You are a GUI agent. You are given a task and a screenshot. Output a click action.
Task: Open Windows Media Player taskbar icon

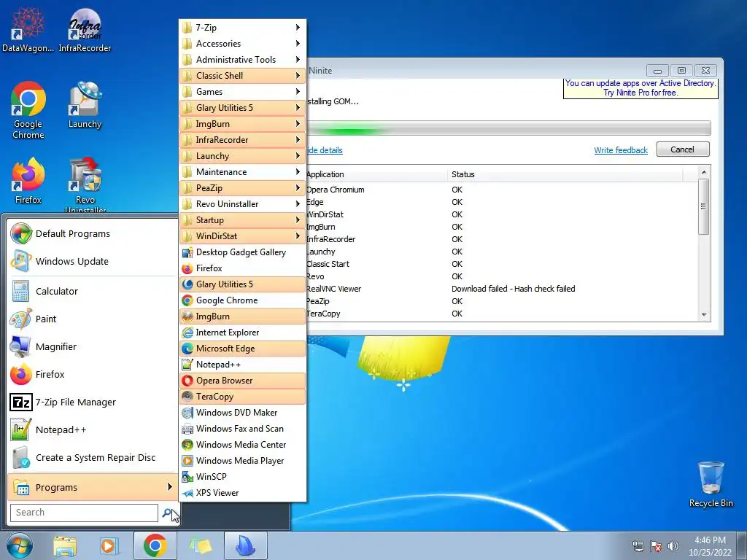coord(109,545)
